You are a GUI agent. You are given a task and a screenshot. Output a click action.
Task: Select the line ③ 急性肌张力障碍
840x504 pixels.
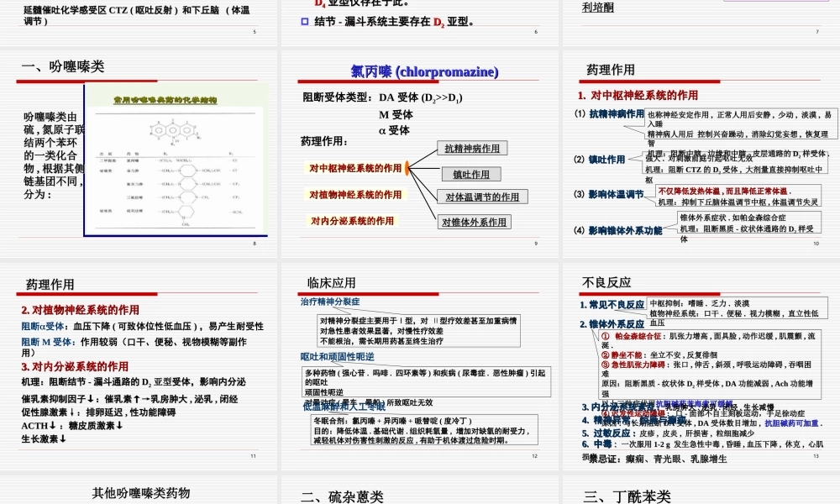coord(707,369)
